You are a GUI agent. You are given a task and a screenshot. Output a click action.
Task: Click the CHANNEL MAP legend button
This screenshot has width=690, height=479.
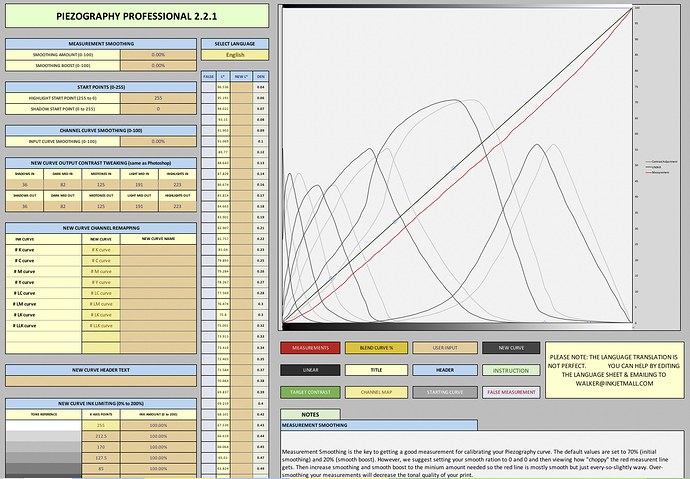[x=376, y=392]
